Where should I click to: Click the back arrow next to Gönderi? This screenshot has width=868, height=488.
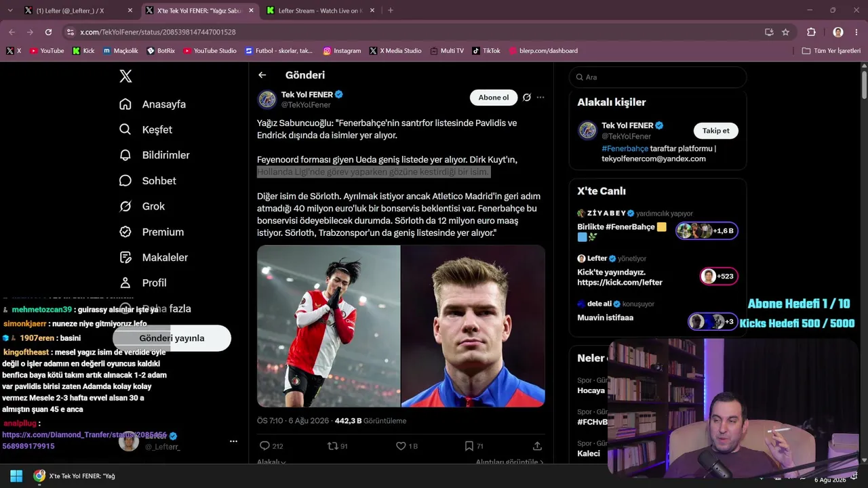pyautogui.click(x=262, y=75)
